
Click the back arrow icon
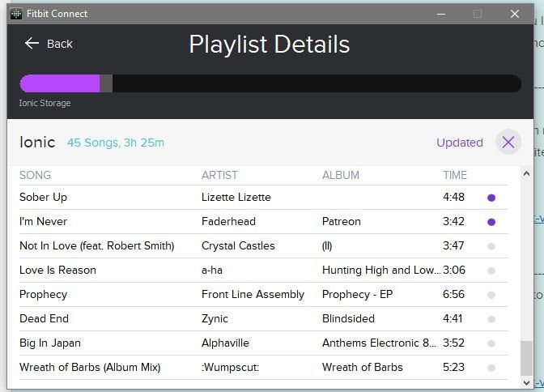32,44
